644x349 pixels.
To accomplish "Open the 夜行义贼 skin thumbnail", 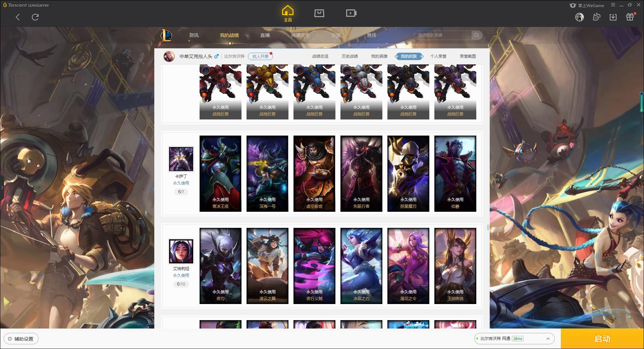I will [314, 266].
